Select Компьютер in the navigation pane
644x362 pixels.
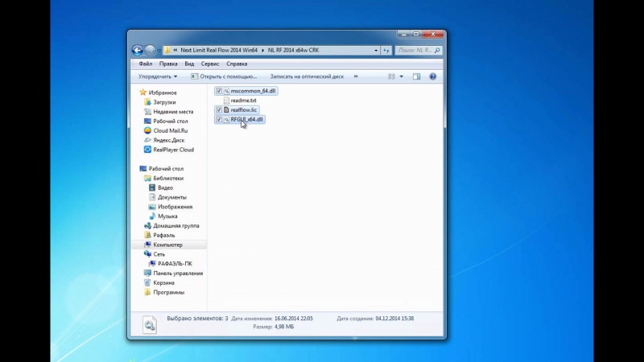[167, 245]
